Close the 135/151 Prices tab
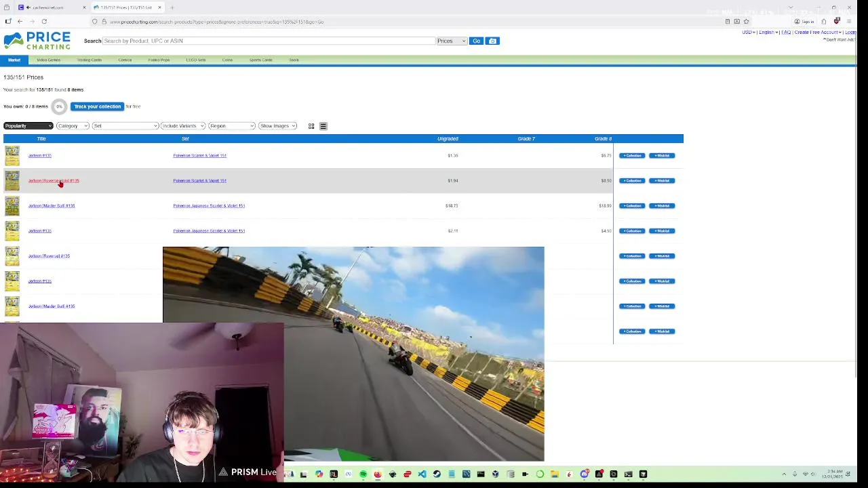The image size is (868, 488). point(159,7)
